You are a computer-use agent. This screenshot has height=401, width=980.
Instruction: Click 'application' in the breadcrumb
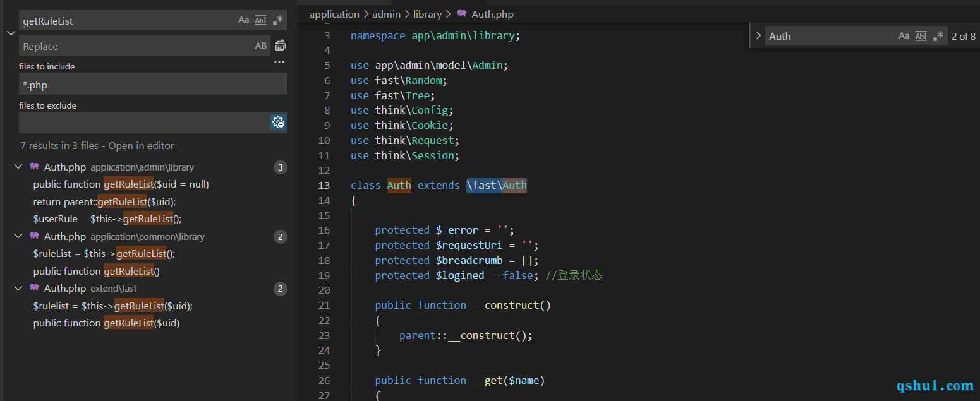tap(334, 14)
